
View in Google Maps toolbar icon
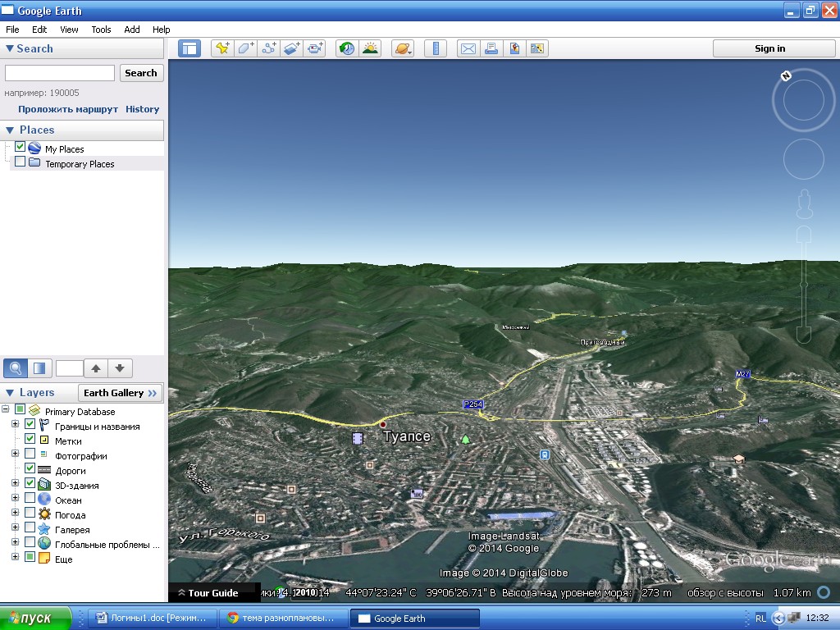pyautogui.click(x=537, y=48)
